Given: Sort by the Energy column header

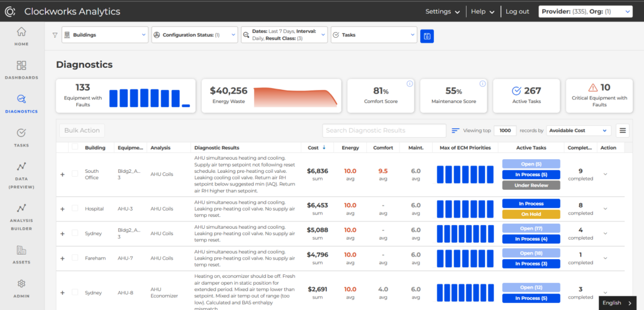Looking at the screenshot, I should pos(350,148).
